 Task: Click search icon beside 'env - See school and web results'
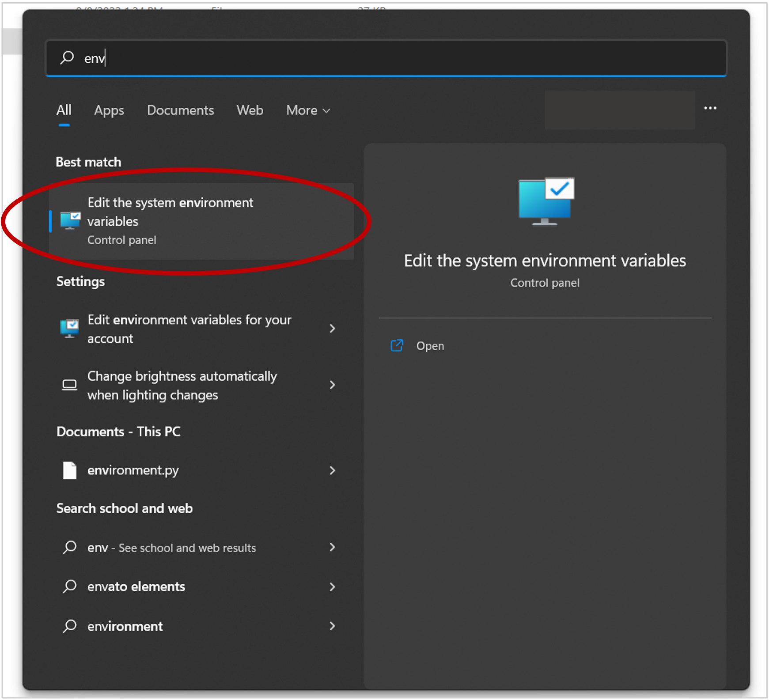[69, 548]
